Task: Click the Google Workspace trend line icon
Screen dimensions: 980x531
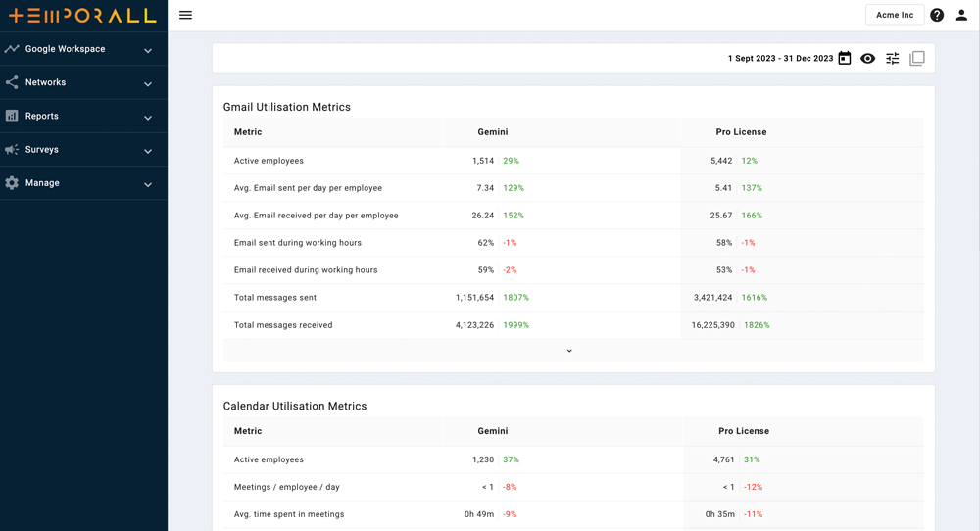Action: (x=12, y=49)
